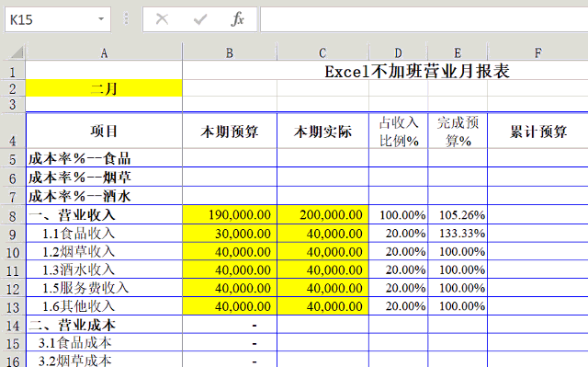This screenshot has width=588, height=367.
Task: Click the 100.00% cell in row 8
Action: click(x=398, y=215)
